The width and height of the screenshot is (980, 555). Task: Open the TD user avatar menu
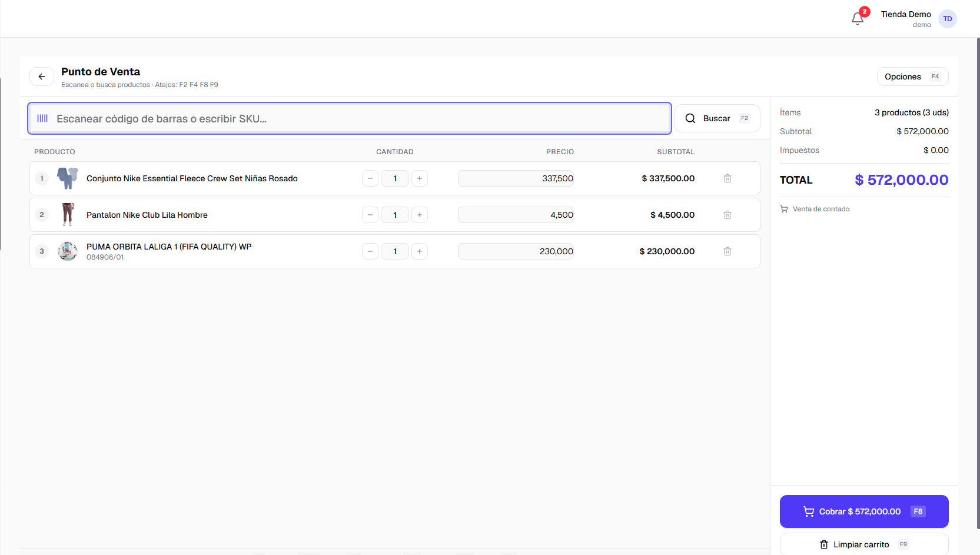tap(947, 19)
